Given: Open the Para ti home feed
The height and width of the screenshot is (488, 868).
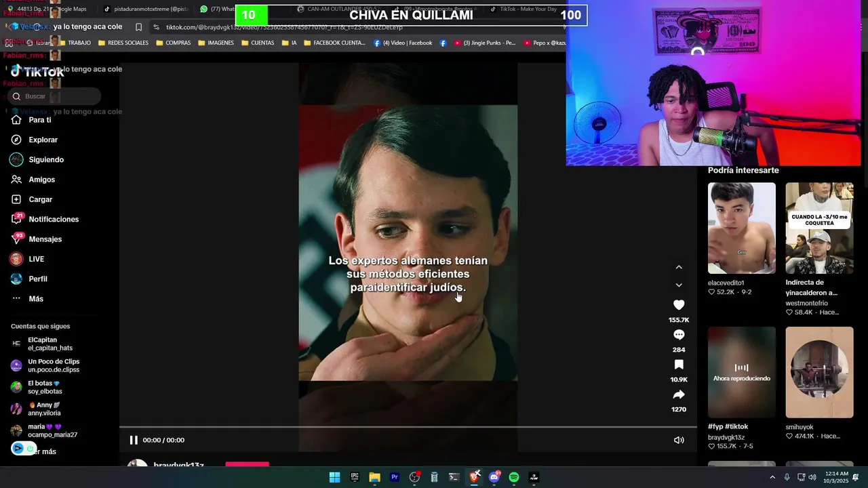Looking at the screenshot, I should [x=31, y=120].
